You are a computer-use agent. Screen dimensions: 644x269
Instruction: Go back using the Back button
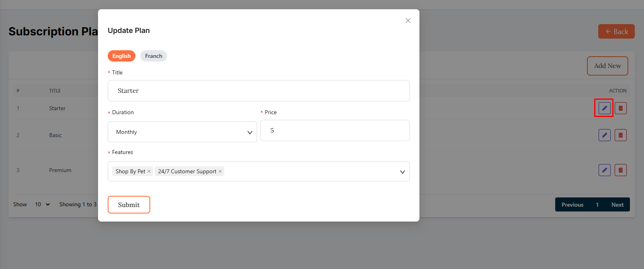point(616,31)
